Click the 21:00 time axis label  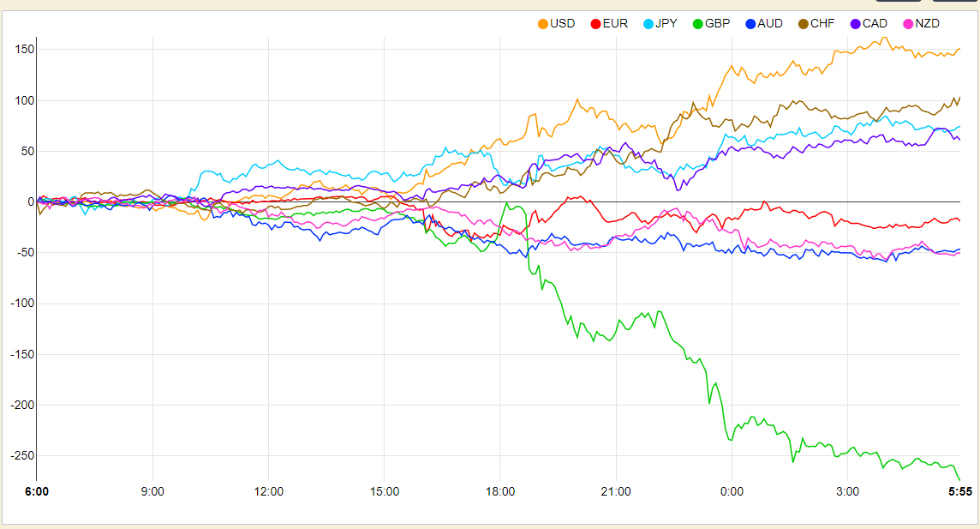[x=616, y=491]
